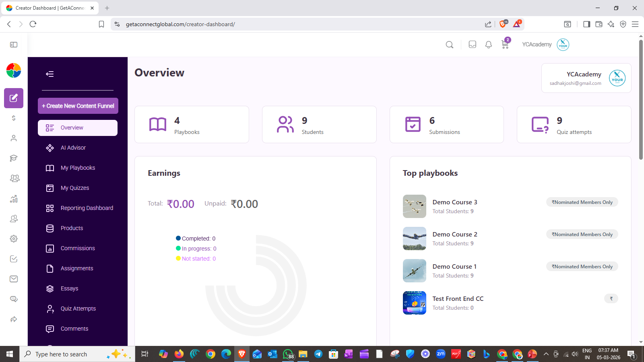
Task: Open Overview in the sidebar menu
Action: [78, 128]
